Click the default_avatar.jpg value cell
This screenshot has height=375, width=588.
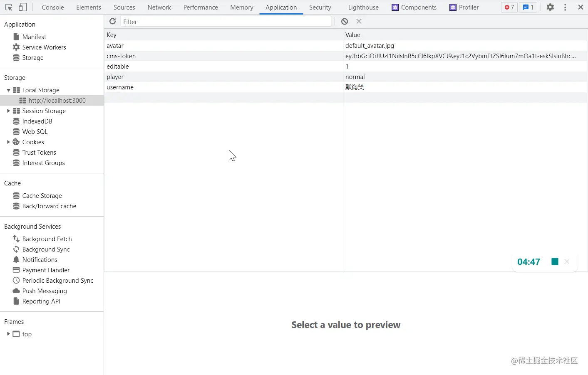point(465,46)
